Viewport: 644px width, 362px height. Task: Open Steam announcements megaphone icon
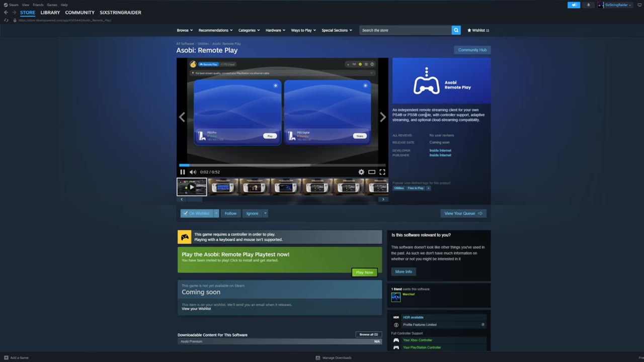point(574,5)
